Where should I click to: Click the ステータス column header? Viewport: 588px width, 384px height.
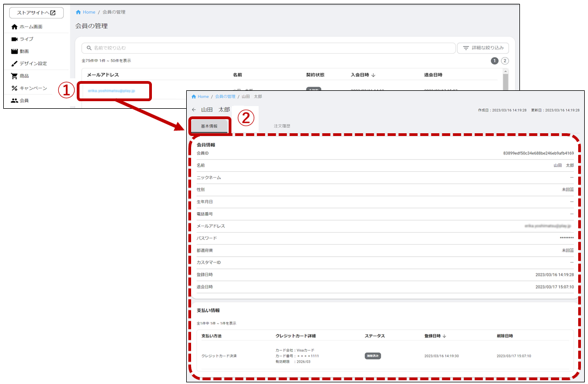(x=375, y=336)
